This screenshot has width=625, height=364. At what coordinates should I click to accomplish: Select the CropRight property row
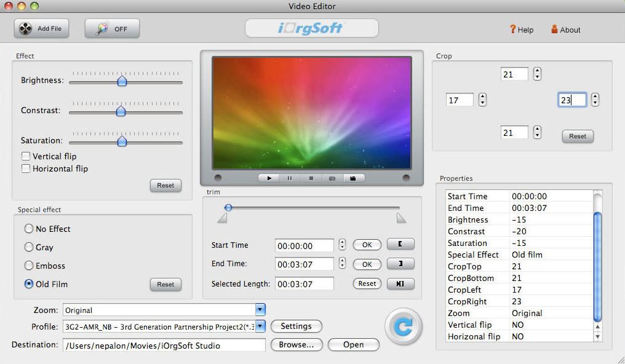click(x=520, y=301)
